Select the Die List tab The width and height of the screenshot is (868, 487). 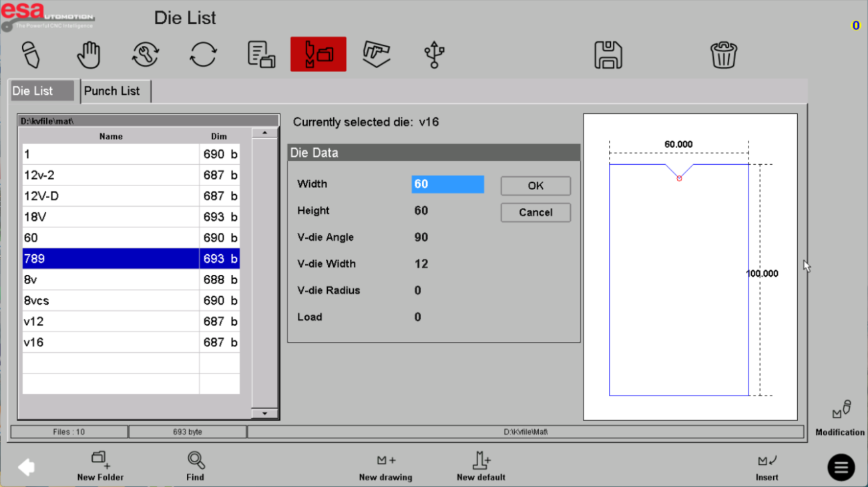click(x=41, y=91)
